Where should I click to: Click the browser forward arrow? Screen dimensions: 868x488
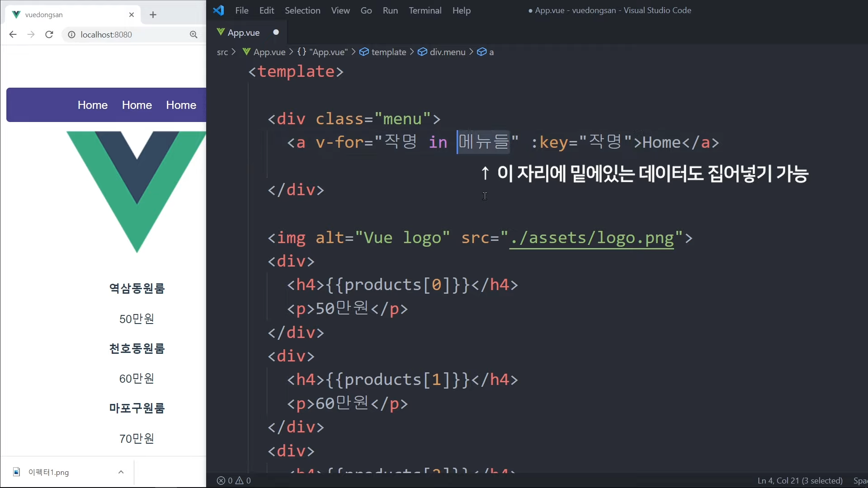coord(31,34)
